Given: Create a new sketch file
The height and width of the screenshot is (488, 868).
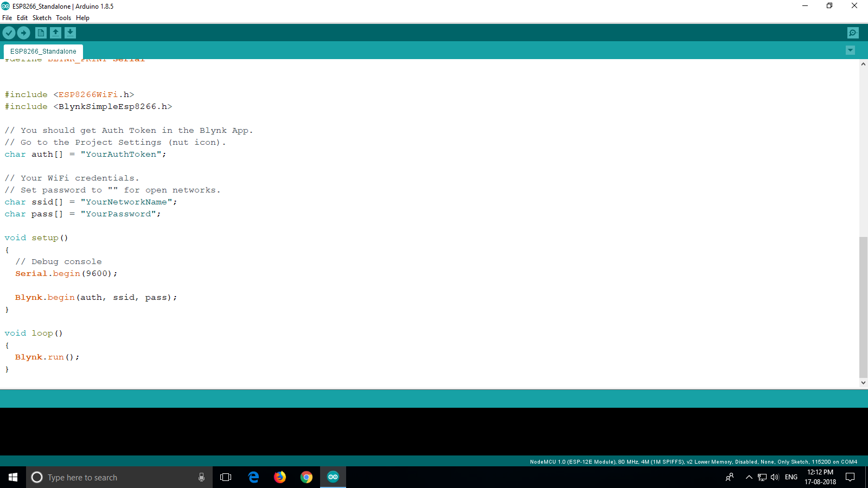Looking at the screenshot, I should (41, 33).
